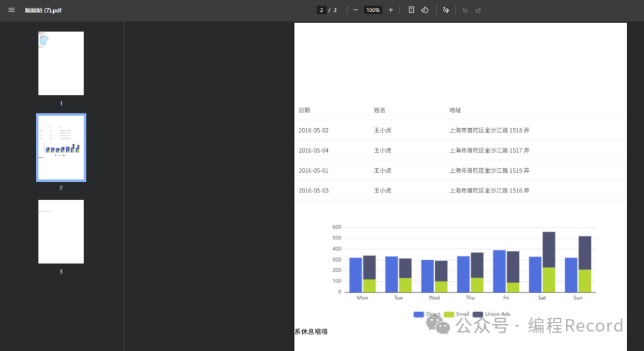Image resolution: width=644 pixels, height=351 pixels.
Task: Click the page number input field
Action: [321, 10]
